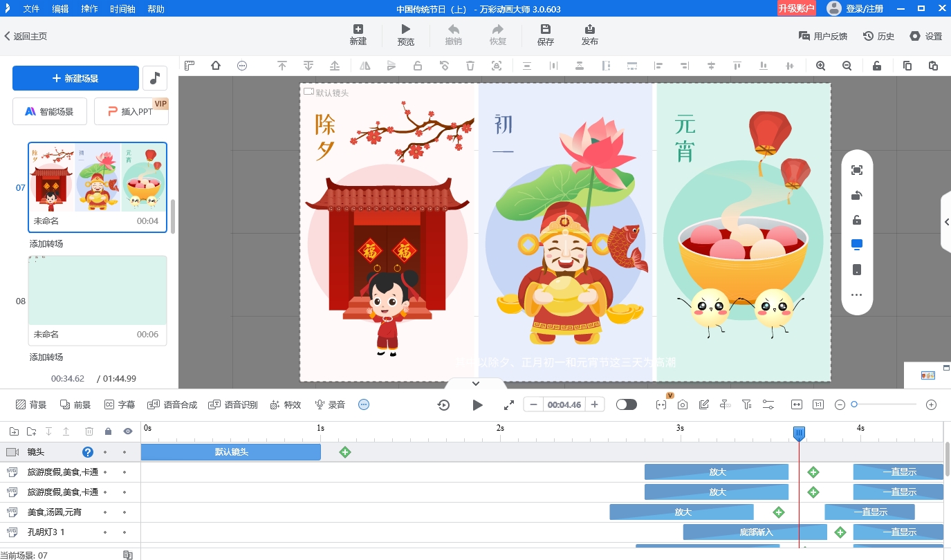Click the zoom in magnifier on canvas toolbar
This screenshot has height=560, width=951.
(x=820, y=66)
